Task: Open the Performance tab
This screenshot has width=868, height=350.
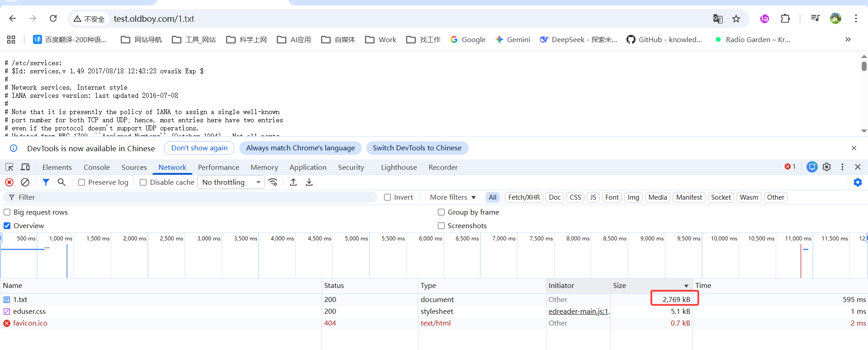Action: click(x=218, y=168)
